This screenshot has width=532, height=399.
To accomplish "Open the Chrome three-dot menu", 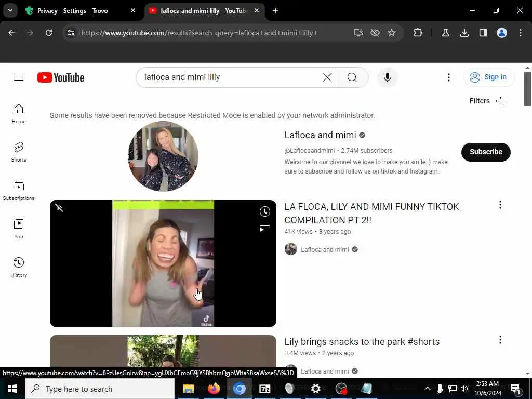I will point(521,33).
